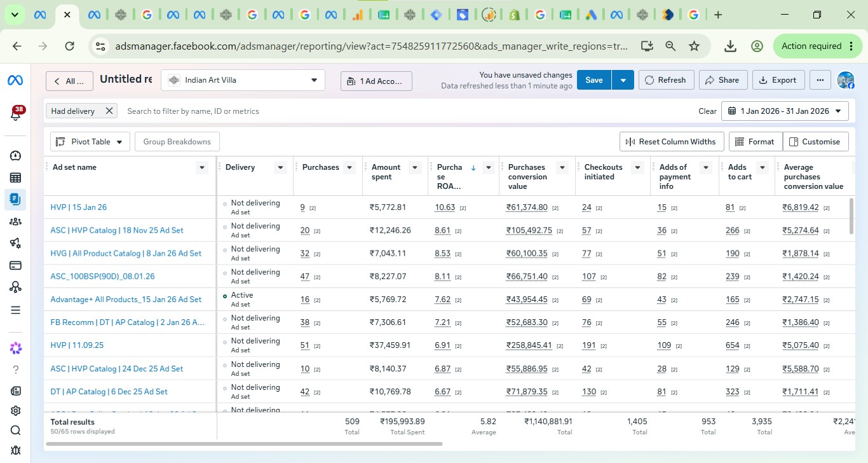This screenshot has width=868, height=463.
Task: Go back with the All ... button
Action: (x=69, y=81)
